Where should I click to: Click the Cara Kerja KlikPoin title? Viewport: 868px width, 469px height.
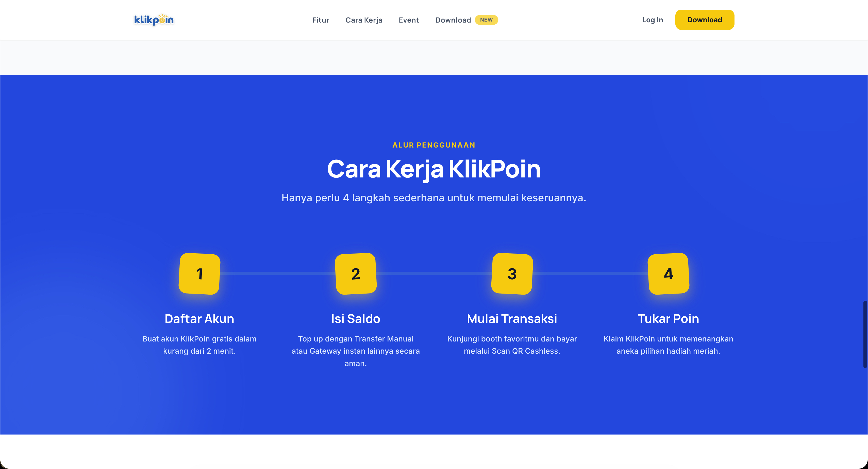pyautogui.click(x=434, y=169)
